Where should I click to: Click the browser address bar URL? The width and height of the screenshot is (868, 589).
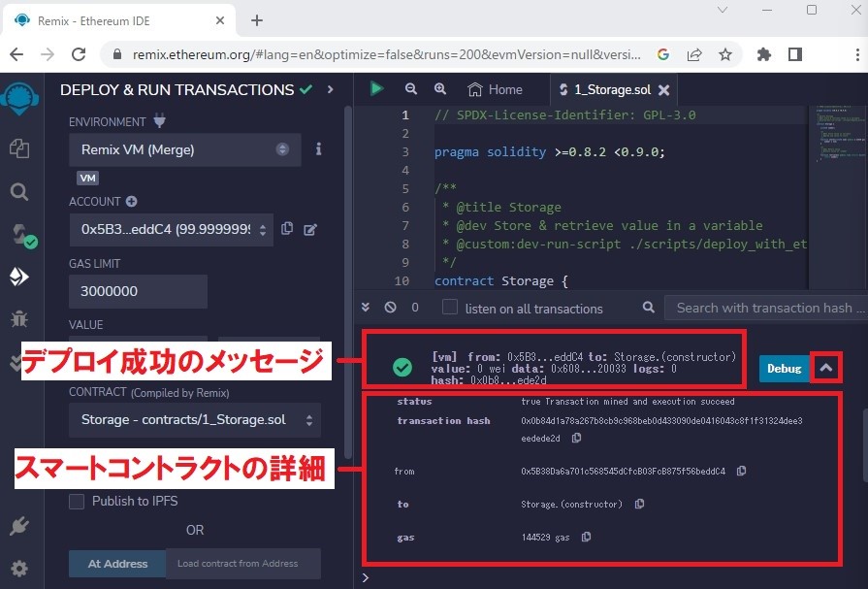[x=386, y=54]
